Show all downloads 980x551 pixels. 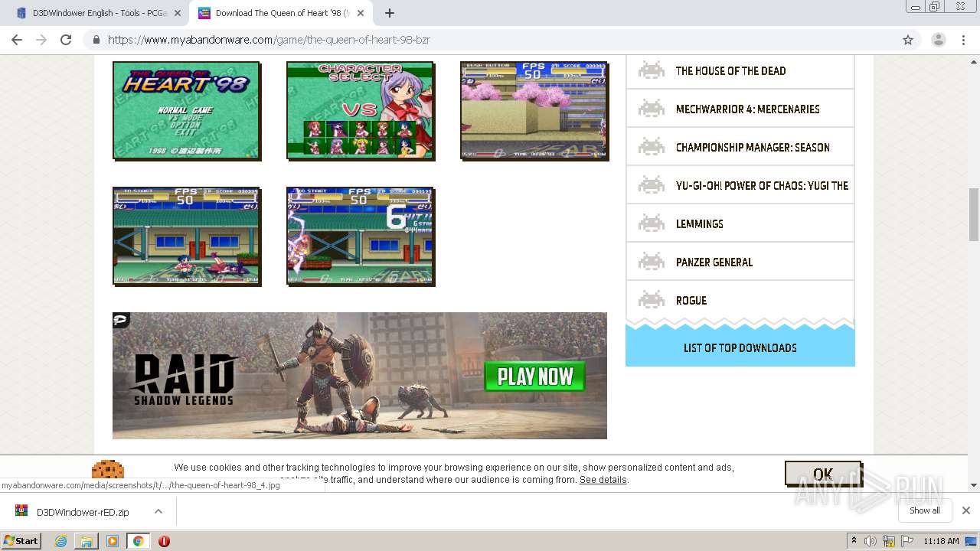pos(924,510)
